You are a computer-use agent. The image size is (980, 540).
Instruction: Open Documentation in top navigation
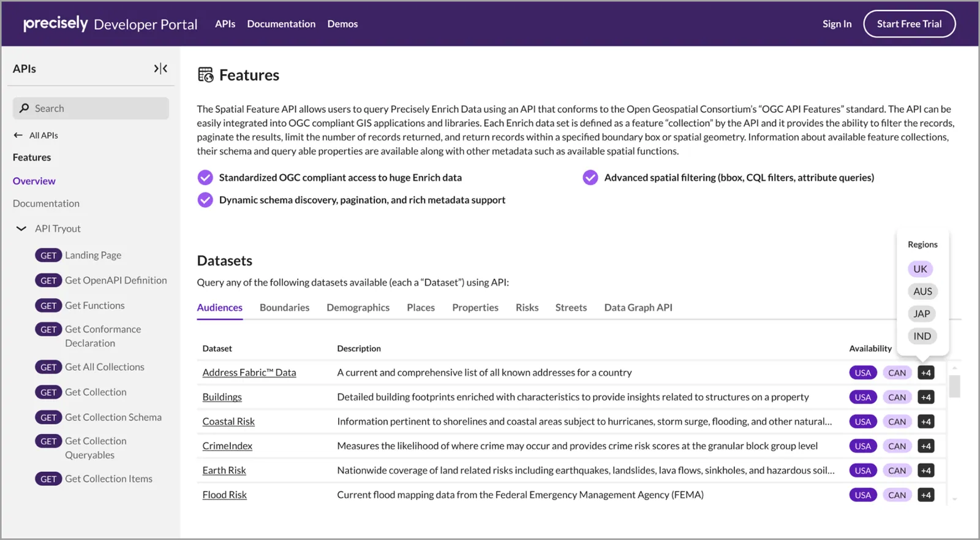click(x=281, y=24)
